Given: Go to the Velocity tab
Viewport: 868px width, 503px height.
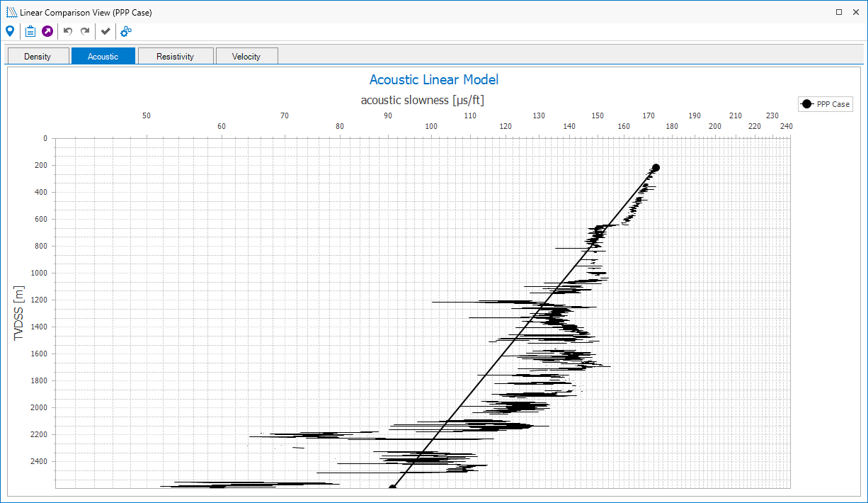Looking at the screenshot, I should coord(246,57).
